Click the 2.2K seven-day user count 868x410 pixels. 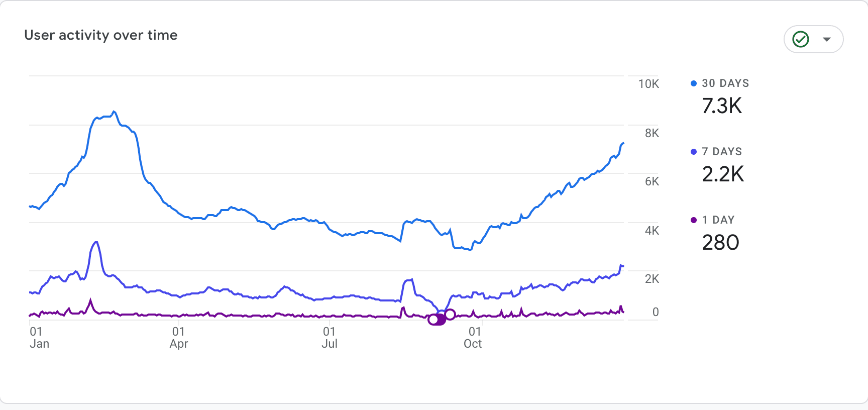click(x=723, y=174)
